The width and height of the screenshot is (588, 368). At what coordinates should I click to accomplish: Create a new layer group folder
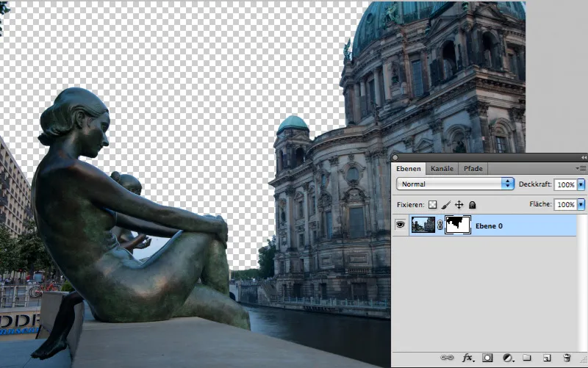click(527, 358)
